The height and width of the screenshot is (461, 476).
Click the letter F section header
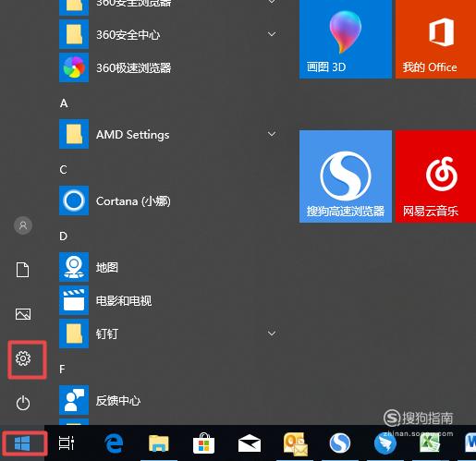click(x=62, y=369)
